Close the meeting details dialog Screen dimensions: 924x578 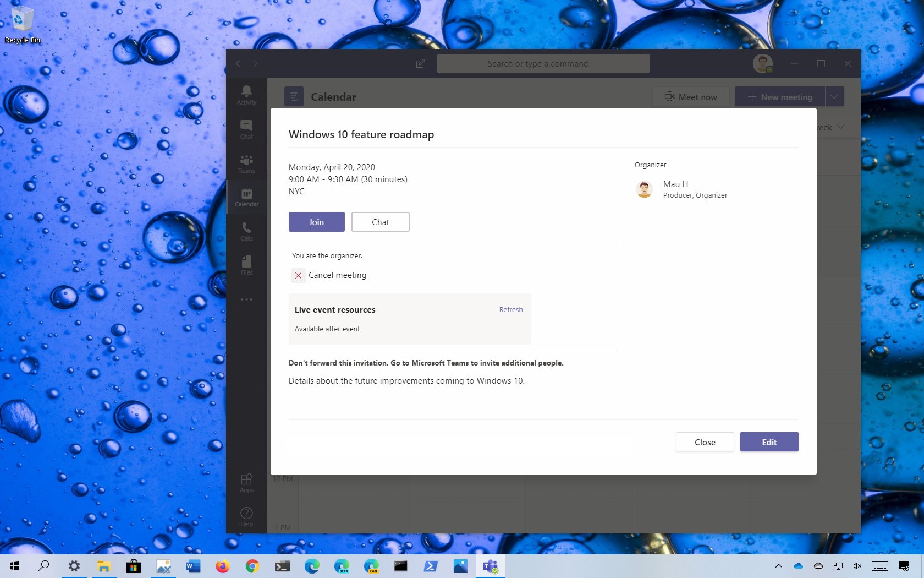point(705,442)
